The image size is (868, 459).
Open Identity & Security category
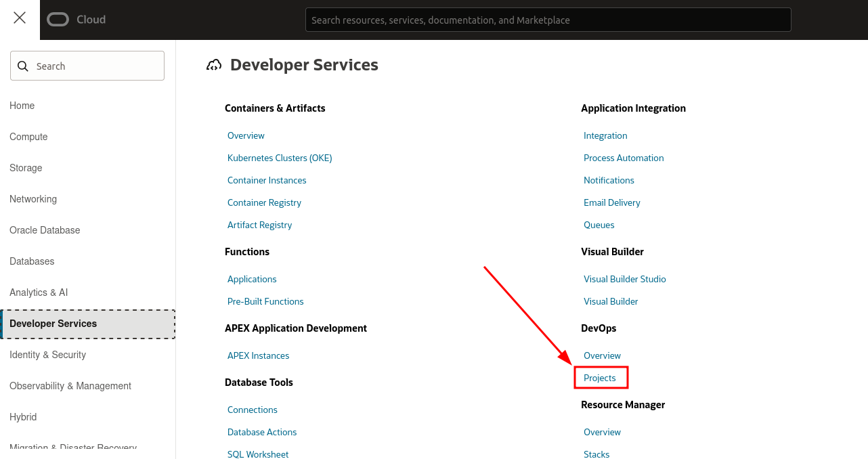[47, 355]
